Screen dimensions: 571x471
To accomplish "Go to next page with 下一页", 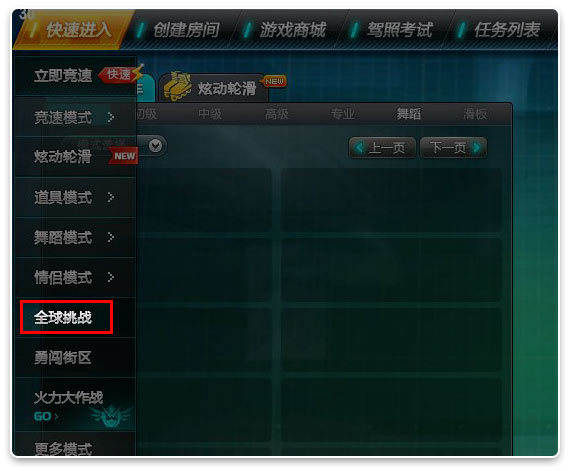I will pos(453,148).
